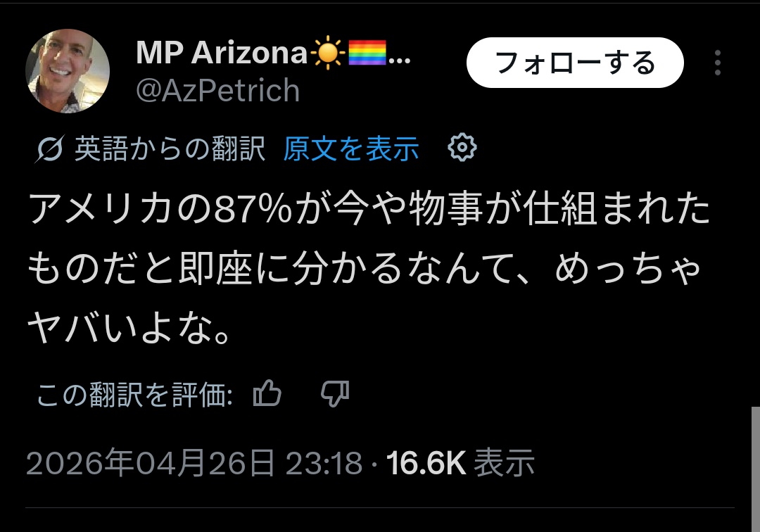
Task: Click the この翻訳を評価 label
Action: tap(134, 394)
